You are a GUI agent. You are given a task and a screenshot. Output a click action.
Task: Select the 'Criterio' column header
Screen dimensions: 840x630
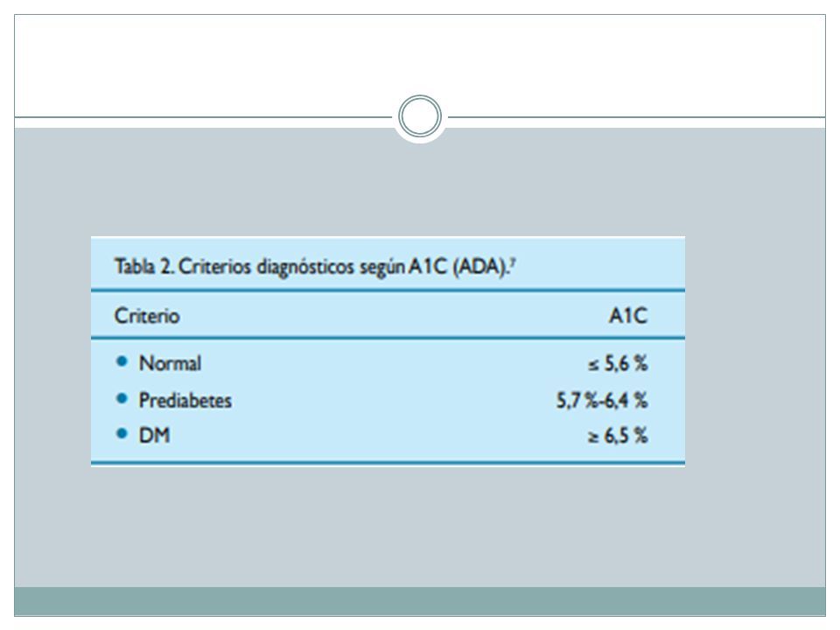click(x=147, y=316)
